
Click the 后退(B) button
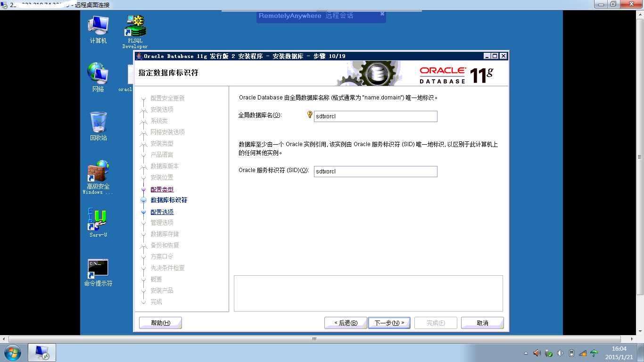pyautogui.click(x=346, y=323)
